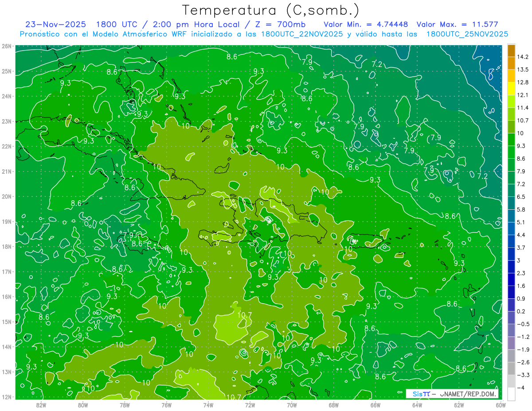Click the "Temperatura (C,somb.)" map title

[271, 10]
